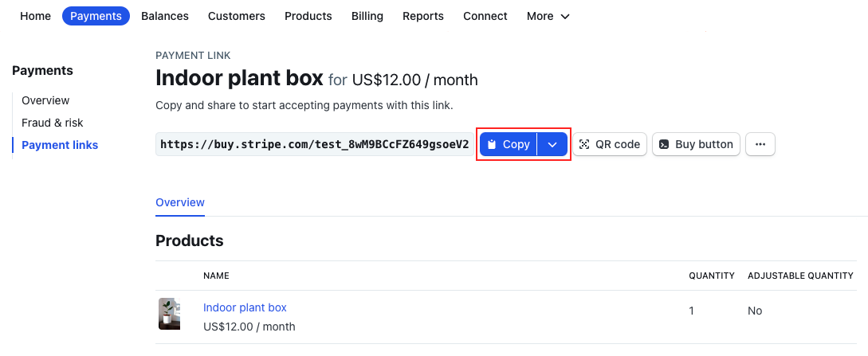The image size is (868, 356).
Task: Expand the Copy button dropdown arrow
Action: click(552, 144)
